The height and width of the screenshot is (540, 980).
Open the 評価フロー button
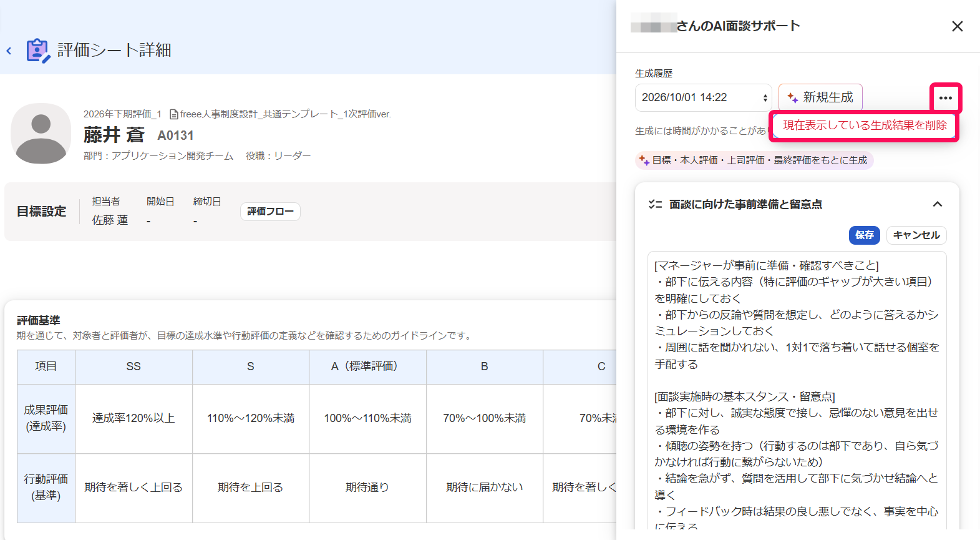(x=270, y=212)
